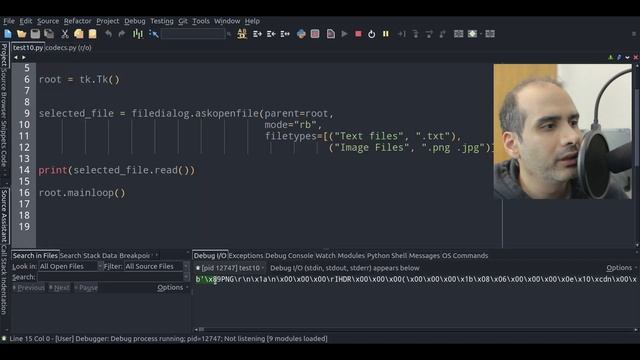Pause the debug process
The height and width of the screenshot is (360, 640).
click(x=386, y=34)
